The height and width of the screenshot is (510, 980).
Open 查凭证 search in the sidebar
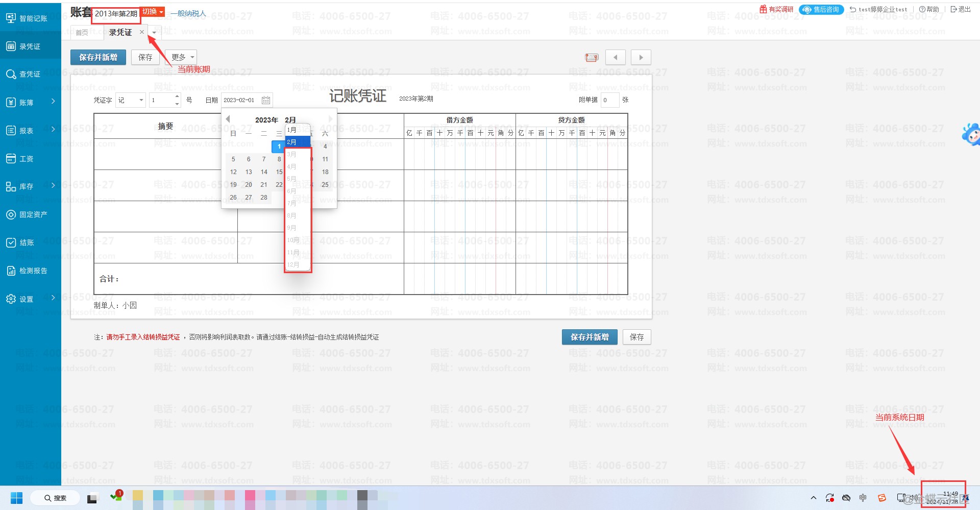[30, 74]
